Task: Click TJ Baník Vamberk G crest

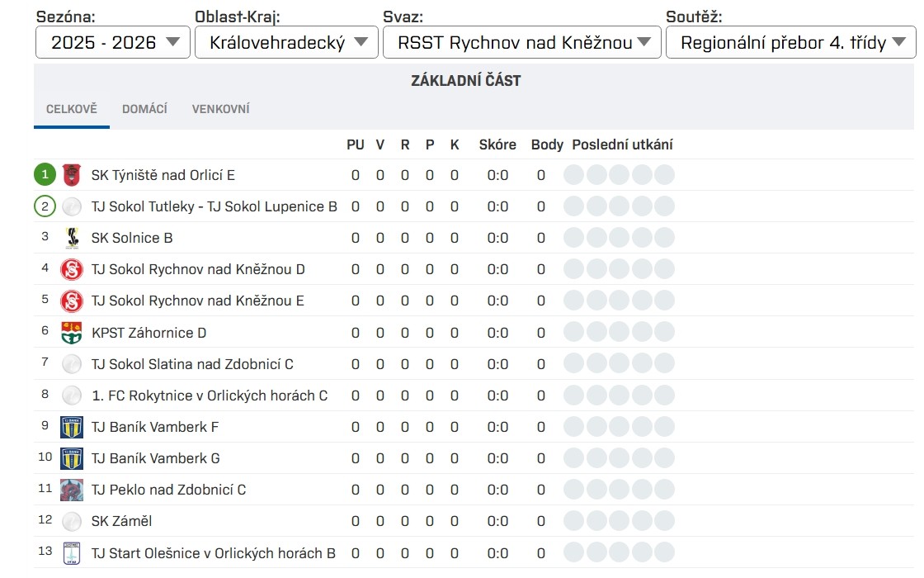Action: [x=72, y=458]
